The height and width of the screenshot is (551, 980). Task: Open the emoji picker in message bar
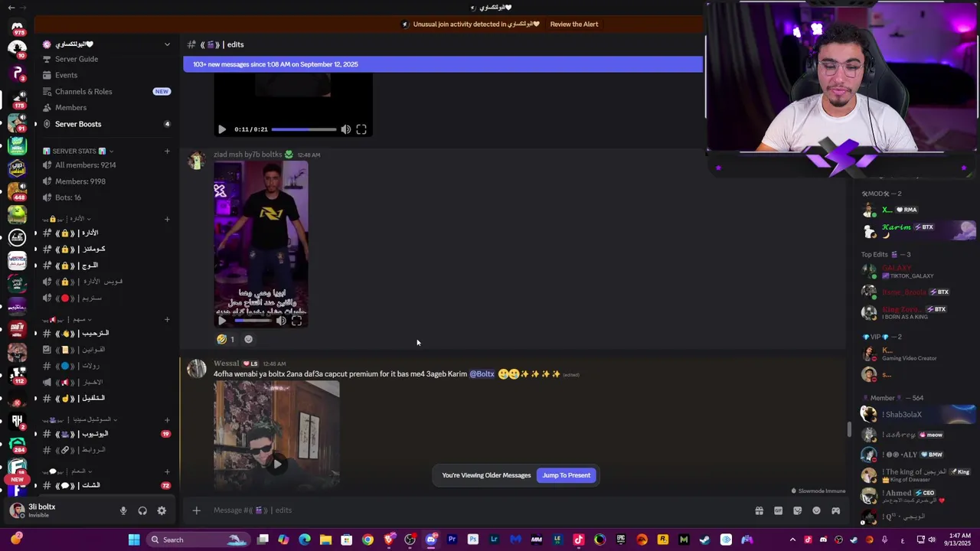point(816,510)
